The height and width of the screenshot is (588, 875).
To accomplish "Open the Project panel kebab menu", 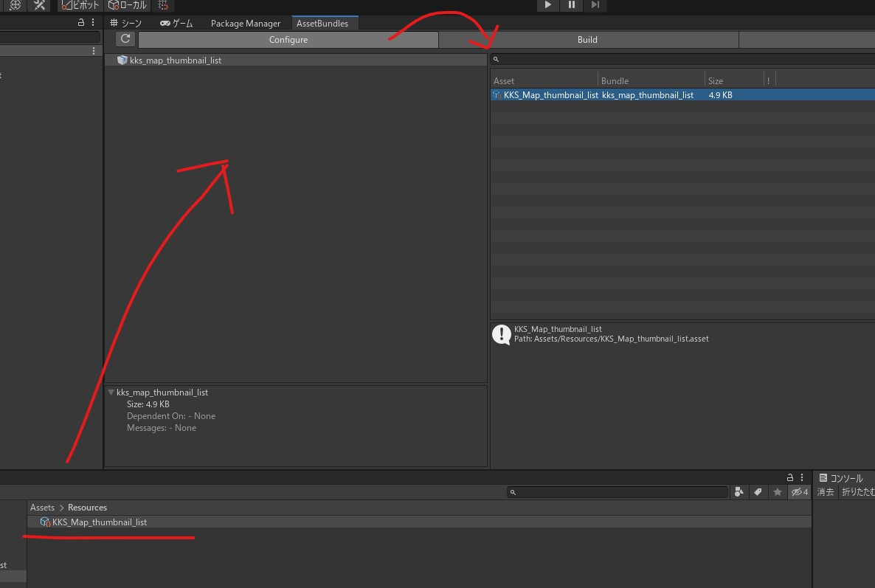I will click(802, 477).
